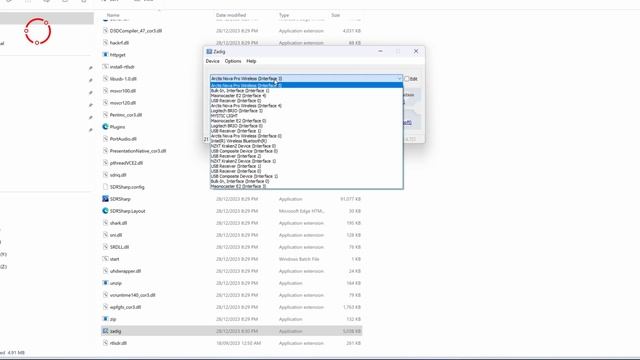Click the sdriq.dll file icon
640x360 pixels.
coord(105,175)
